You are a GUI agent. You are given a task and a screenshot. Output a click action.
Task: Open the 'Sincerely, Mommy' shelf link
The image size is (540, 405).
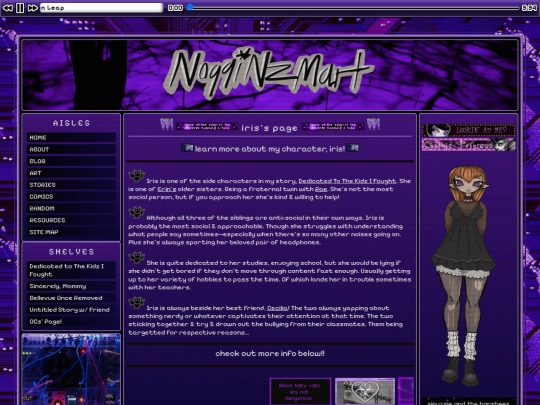71,286
